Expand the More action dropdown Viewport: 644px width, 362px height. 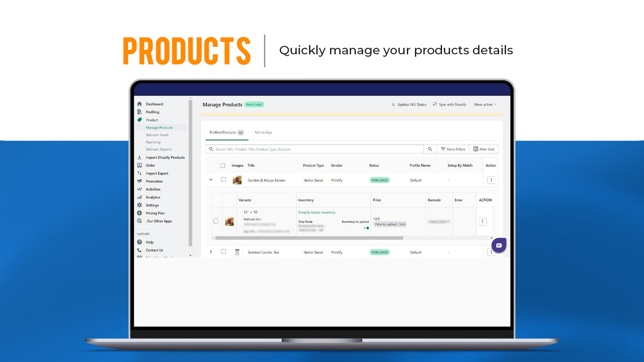[x=485, y=104]
